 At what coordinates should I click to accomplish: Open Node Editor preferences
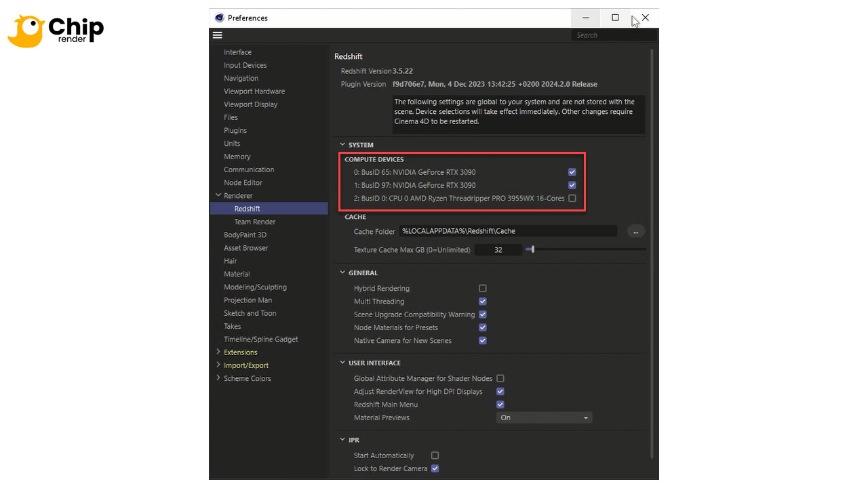[x=243, y=182]
